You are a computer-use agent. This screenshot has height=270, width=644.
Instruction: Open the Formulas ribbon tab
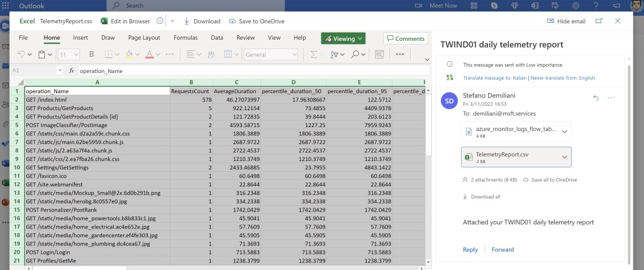pos(186,38)
